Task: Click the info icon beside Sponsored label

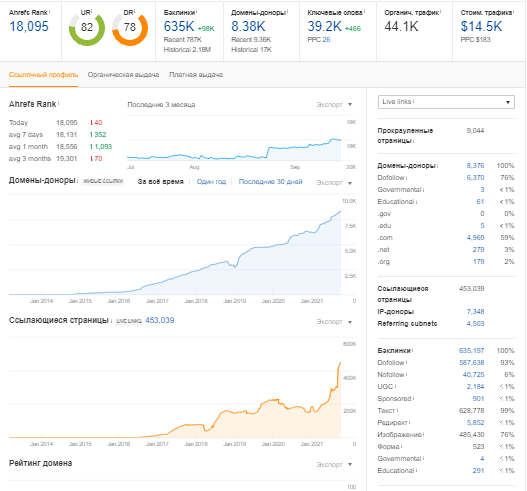Action: coord(413,398)
